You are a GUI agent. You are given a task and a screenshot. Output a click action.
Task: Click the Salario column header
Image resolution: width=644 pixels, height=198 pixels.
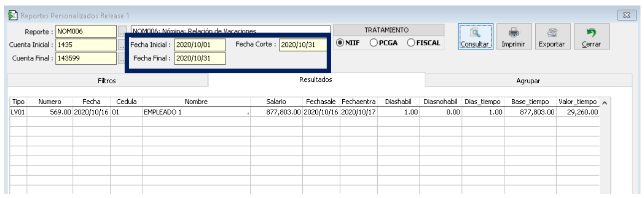pyautogui.click(x=276, y=102)
